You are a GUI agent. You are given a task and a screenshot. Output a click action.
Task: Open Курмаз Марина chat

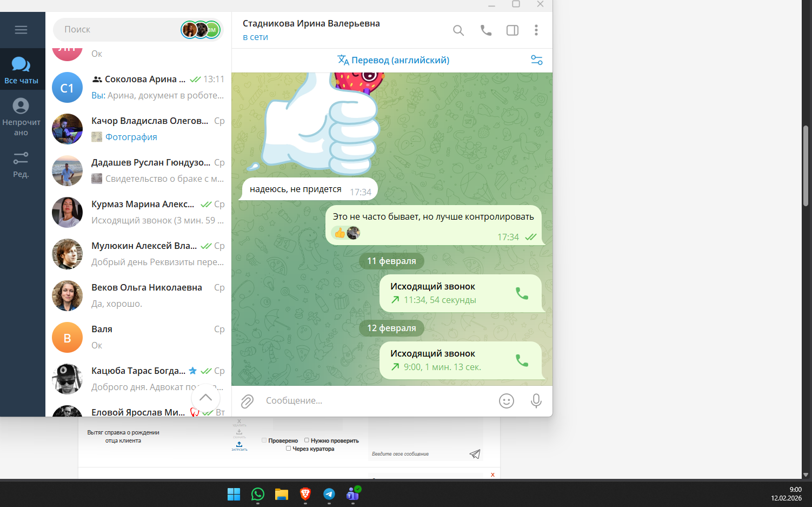coord(138,212)
